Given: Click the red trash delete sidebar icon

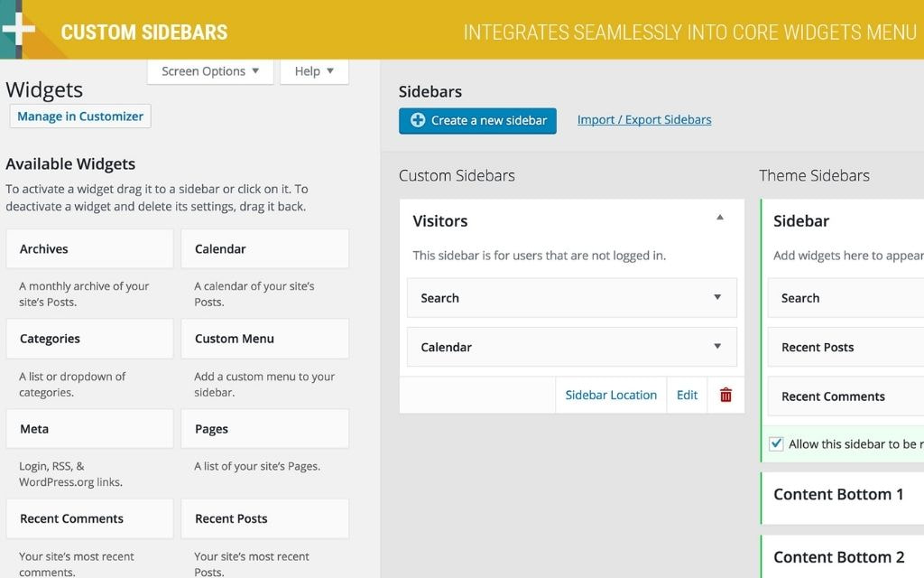Looking at the screenshot, I should [725, 395].
